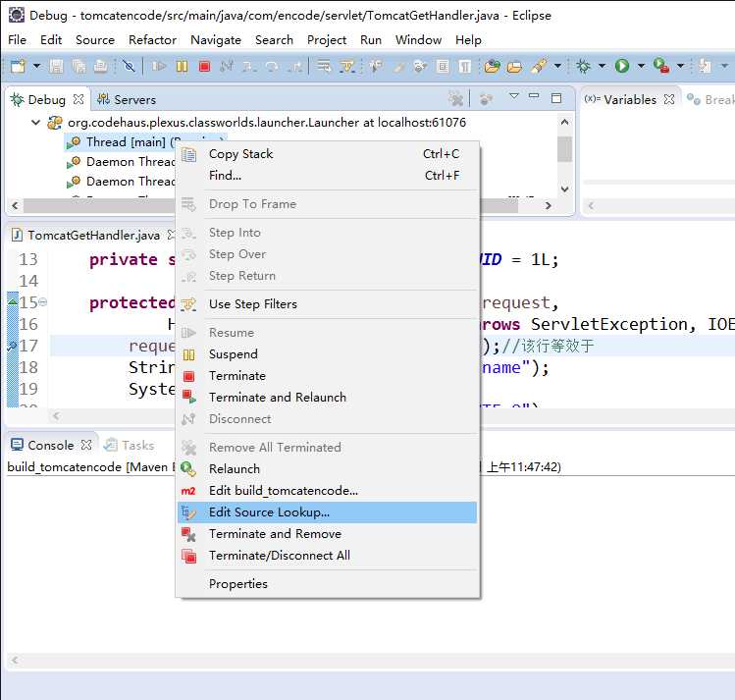Switch to the Console tab
The width and height of the screenshot is (735, 700).
51,445
